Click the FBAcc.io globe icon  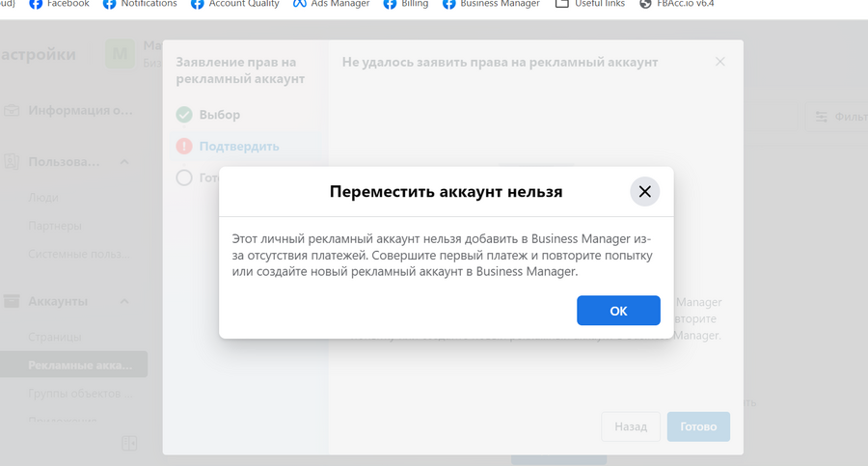click(645, 4)
